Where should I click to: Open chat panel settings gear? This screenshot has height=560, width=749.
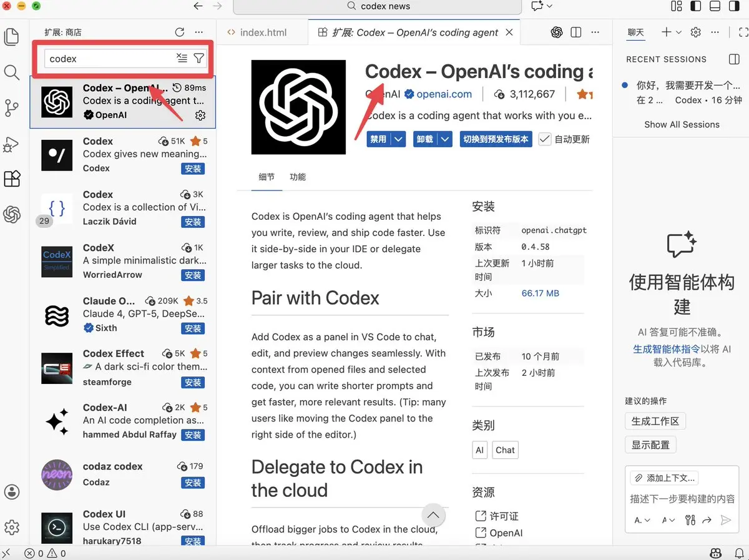[696, 32]
